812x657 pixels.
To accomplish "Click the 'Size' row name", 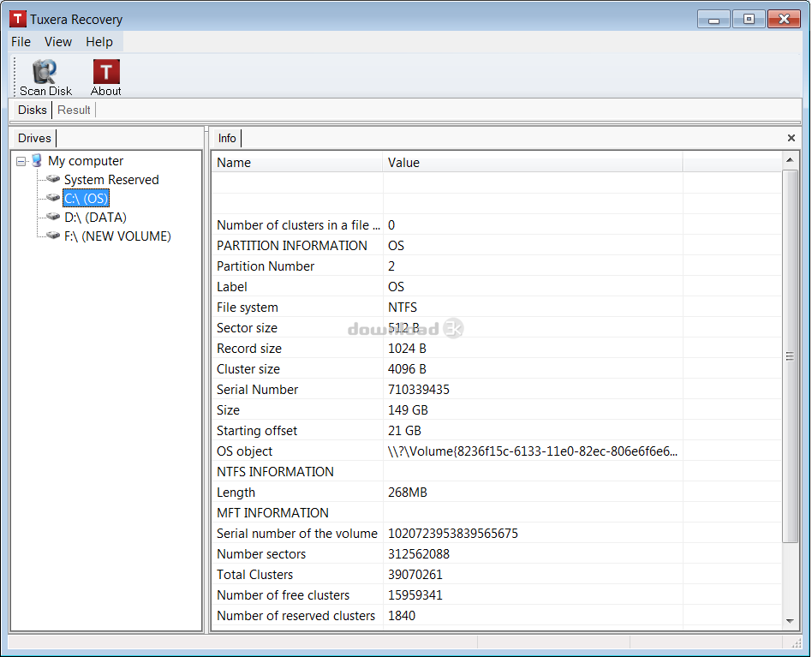I will click(228, 410).
